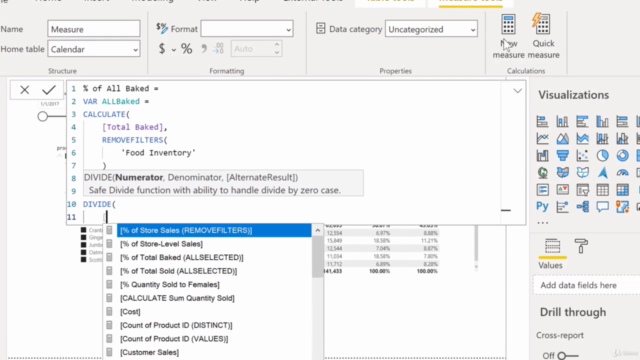Select the Matrix visual
The image size is (640, 360).
(622, 190)
